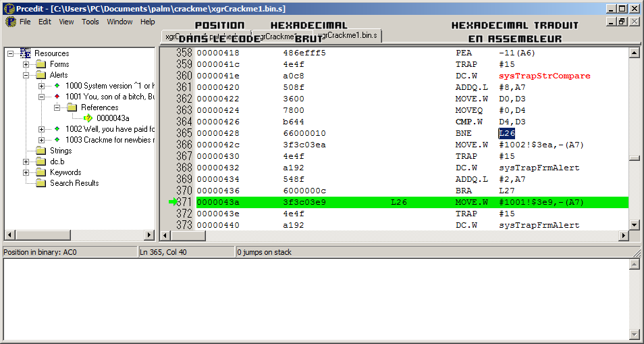Viewport: 644px width, 344px height.
Task: Select the dc.b folder icon
Action: [41, 161]
